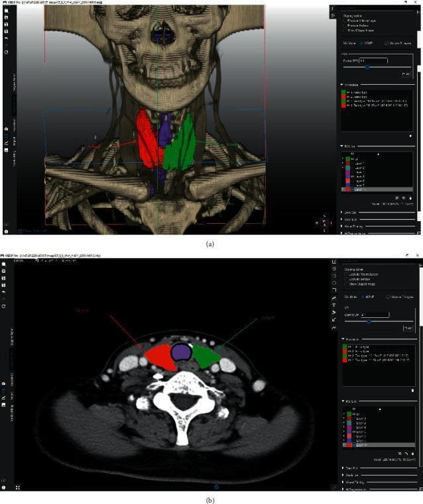Click the Play button in the bottom window's panel

point(408,328)
